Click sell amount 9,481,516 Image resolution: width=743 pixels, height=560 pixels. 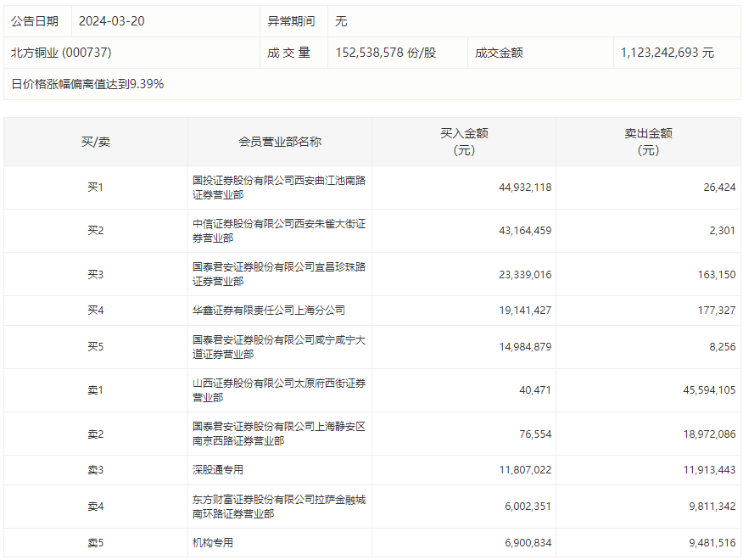click(712, 543)
